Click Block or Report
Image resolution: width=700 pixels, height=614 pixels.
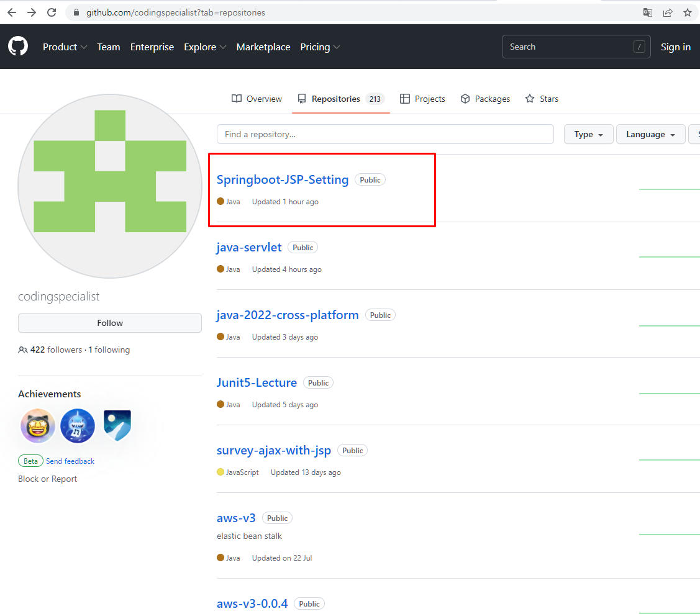[47, 479]
